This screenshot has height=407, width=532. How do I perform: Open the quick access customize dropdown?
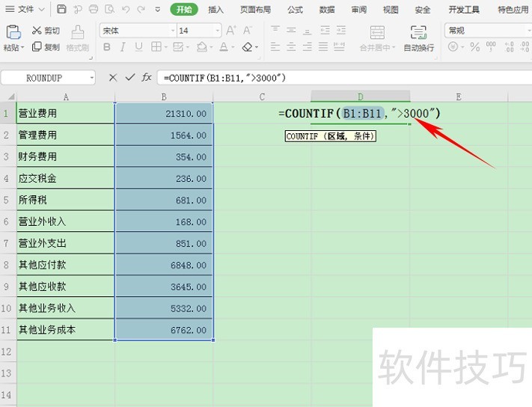tap(157, 10)
